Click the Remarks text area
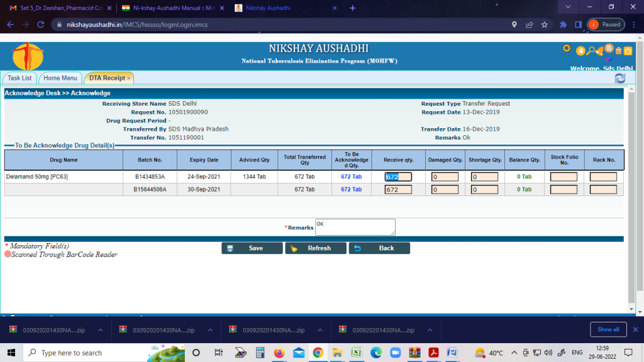 pos(355,227)
